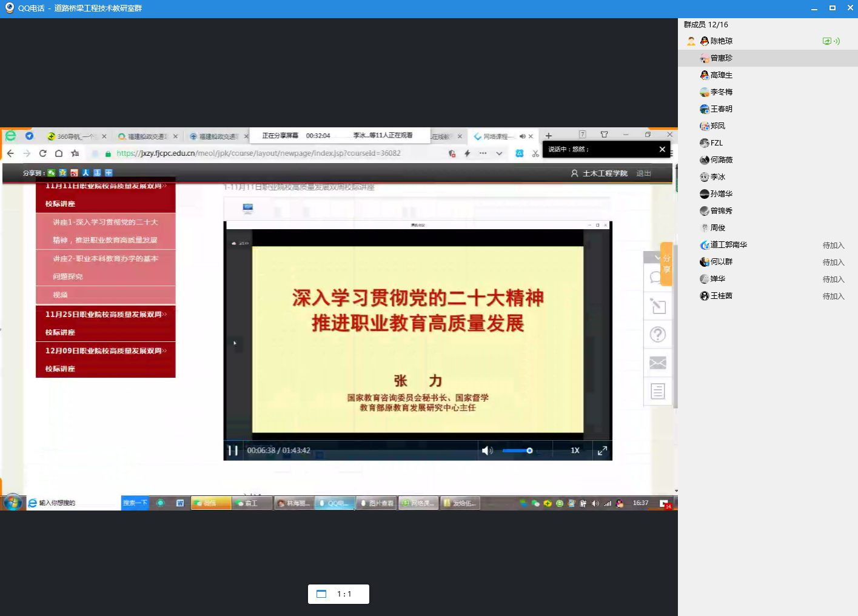858x616 pixels.
Task: Click the browser home icon
Action: tap(59, 153)
